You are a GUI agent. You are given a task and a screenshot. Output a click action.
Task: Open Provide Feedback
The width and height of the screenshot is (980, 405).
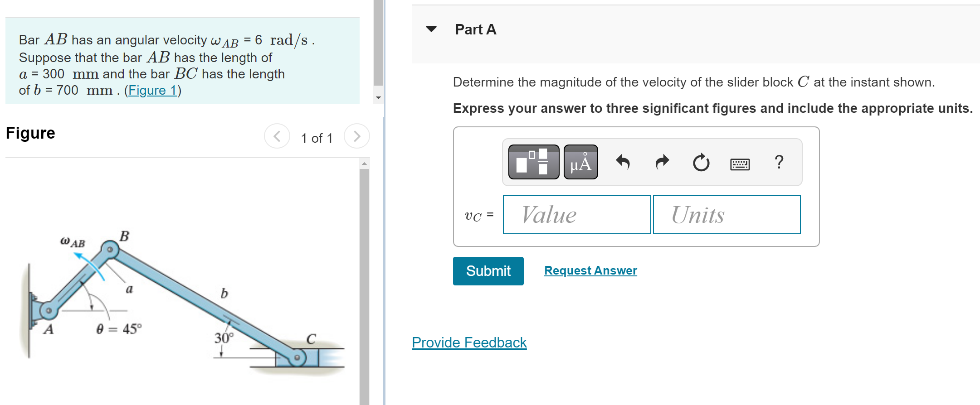[469, 342]
